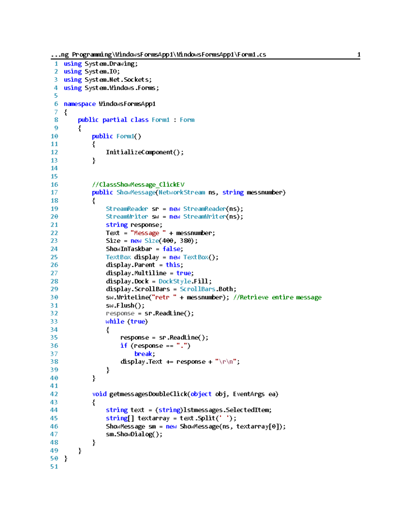Click sw.Flush() statement

point(125,306)
